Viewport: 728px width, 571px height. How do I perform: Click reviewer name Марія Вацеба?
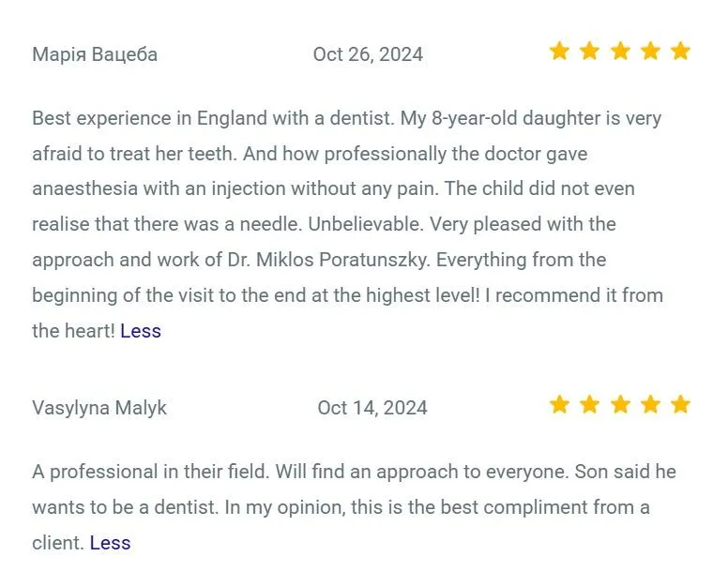[95, 54]
